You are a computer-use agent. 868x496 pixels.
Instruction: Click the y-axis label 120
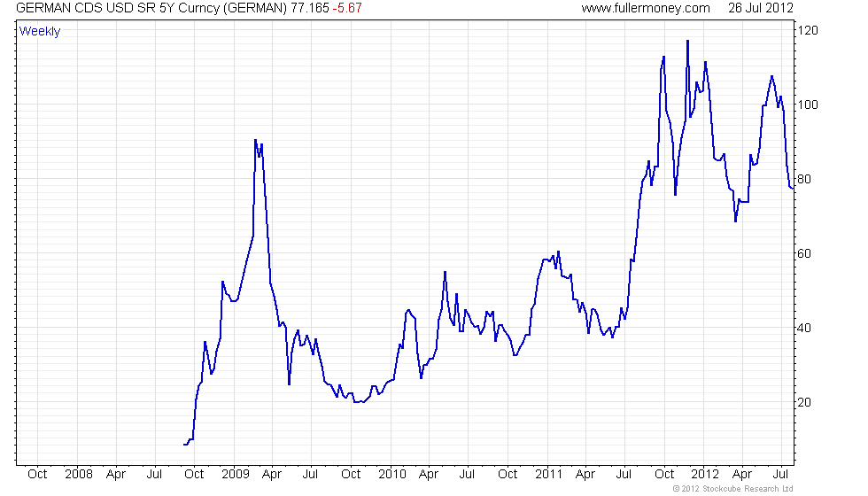pyautogui.click(x=807, y=30)
